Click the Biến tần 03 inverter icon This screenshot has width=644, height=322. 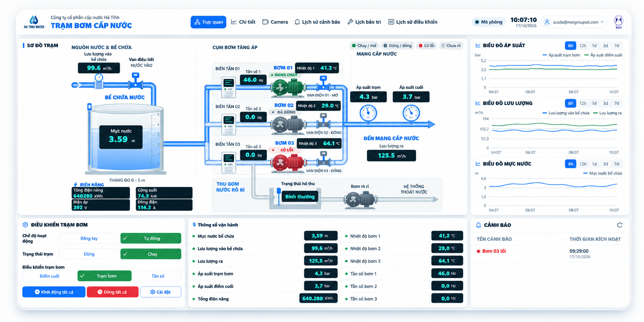228,163
